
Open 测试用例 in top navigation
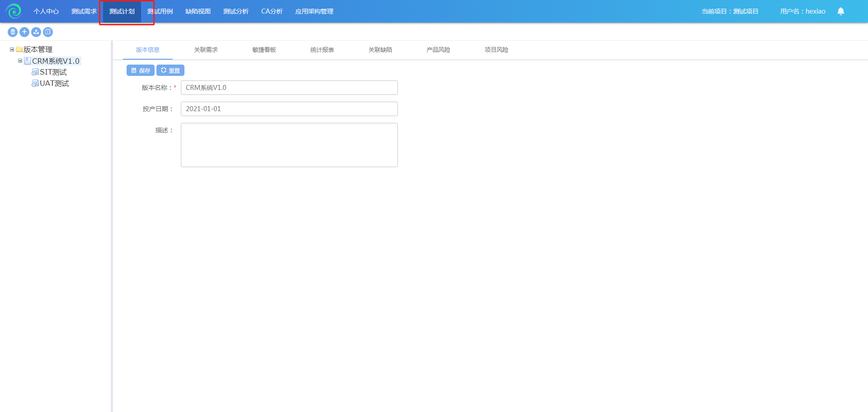160,11
